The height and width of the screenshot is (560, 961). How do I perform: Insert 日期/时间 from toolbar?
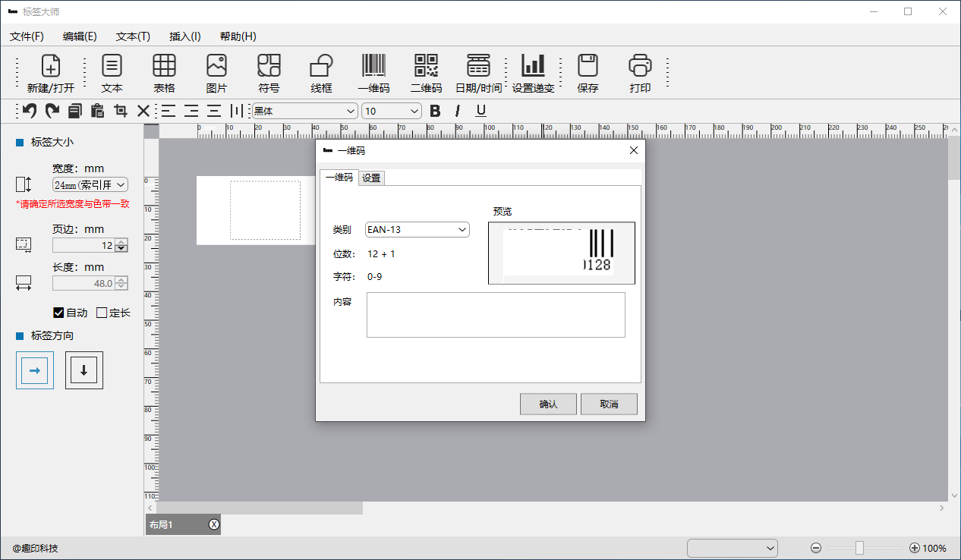coord(478,74)
